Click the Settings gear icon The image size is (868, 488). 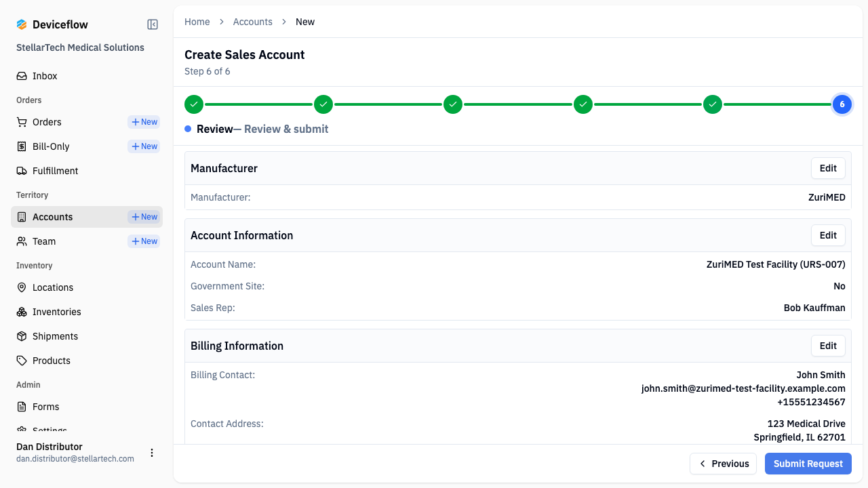22,430
